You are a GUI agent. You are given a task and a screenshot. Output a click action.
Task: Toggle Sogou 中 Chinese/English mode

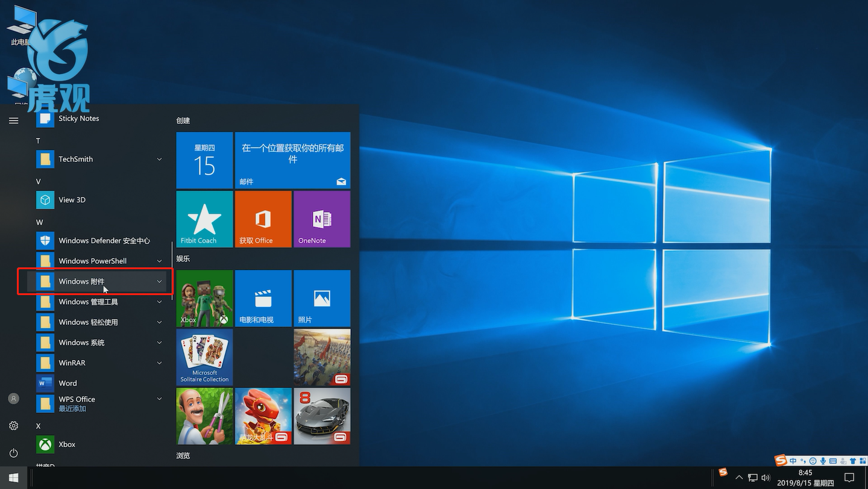793,461
